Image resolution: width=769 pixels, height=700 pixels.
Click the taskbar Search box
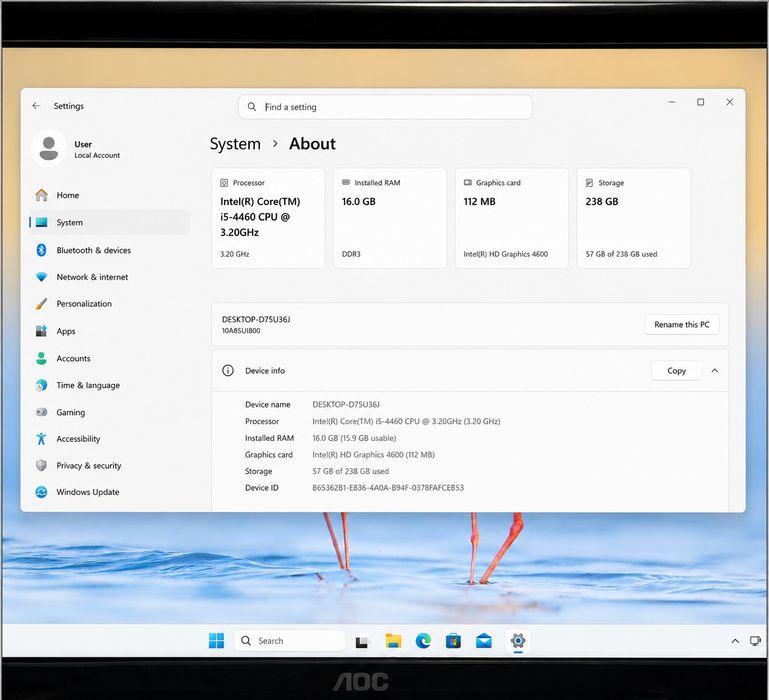coord(290,641)
